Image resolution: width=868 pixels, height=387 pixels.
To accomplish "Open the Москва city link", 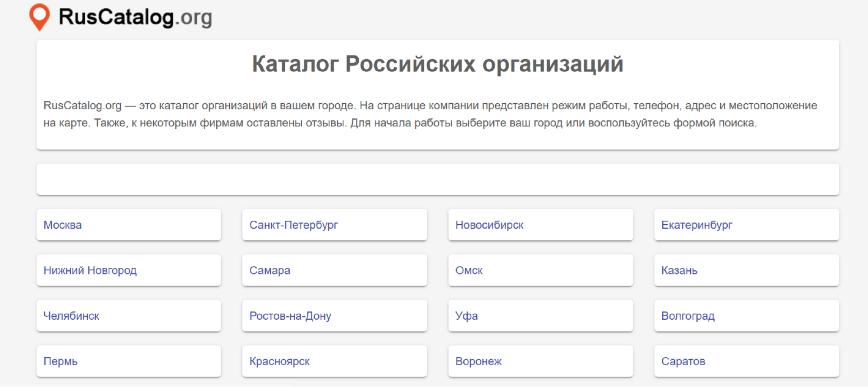I will click(63, 225).
